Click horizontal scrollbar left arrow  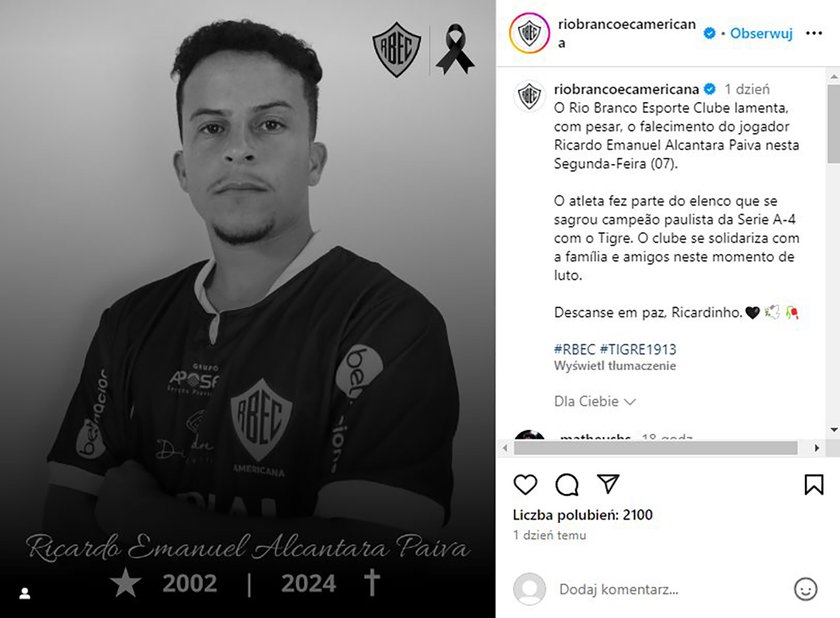click(x=505, y=448)
